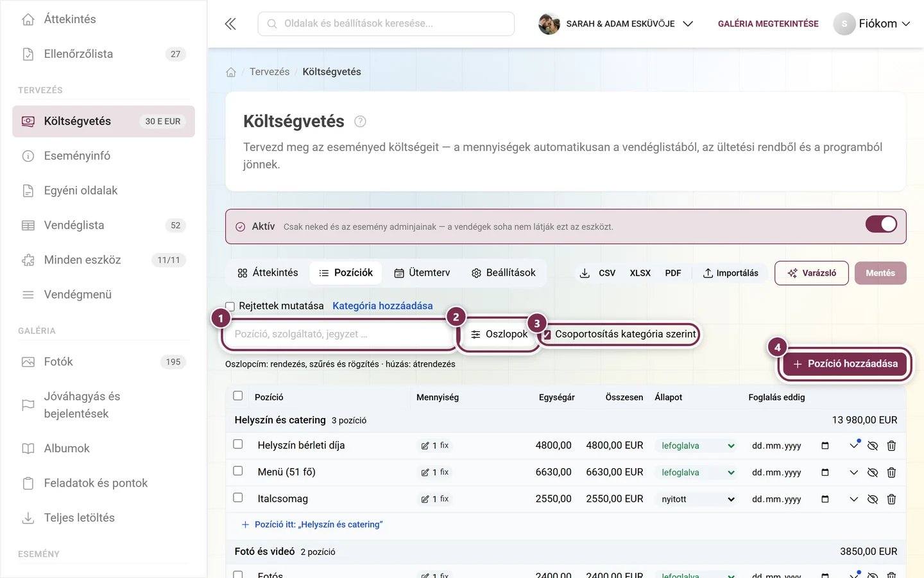The height and width of the screenshot is (578, 924).
Task: Switch to the Beállítások tab
Action: [503, 273]
